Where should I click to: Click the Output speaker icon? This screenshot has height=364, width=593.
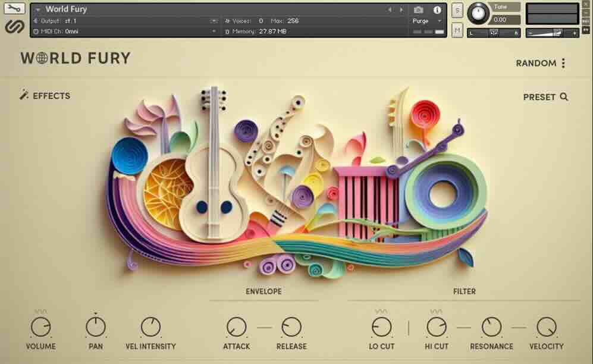click(36, 21)
